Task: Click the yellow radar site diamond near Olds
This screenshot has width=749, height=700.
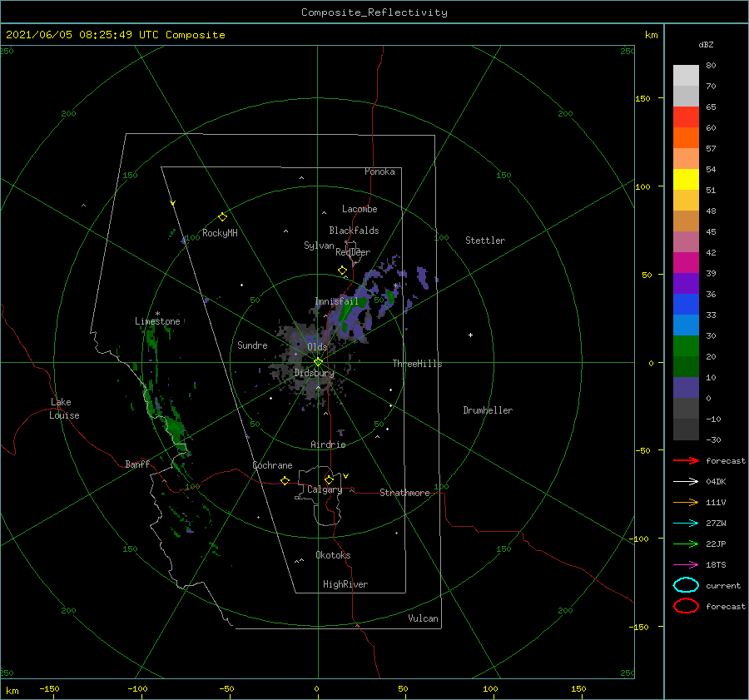Action: point(318,362)
